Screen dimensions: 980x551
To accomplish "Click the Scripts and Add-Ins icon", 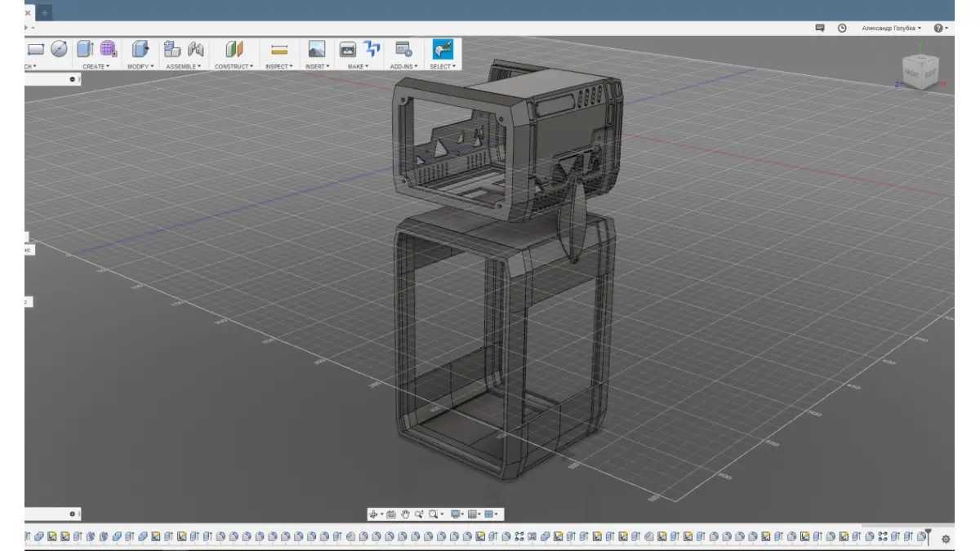I will coord(403,49).
